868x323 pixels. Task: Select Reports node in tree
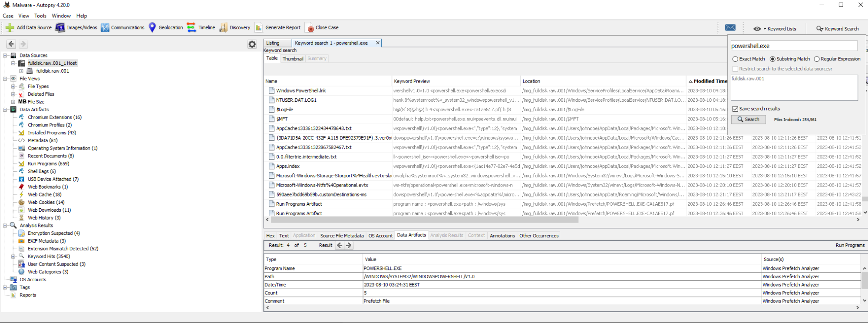pos(28,295)
